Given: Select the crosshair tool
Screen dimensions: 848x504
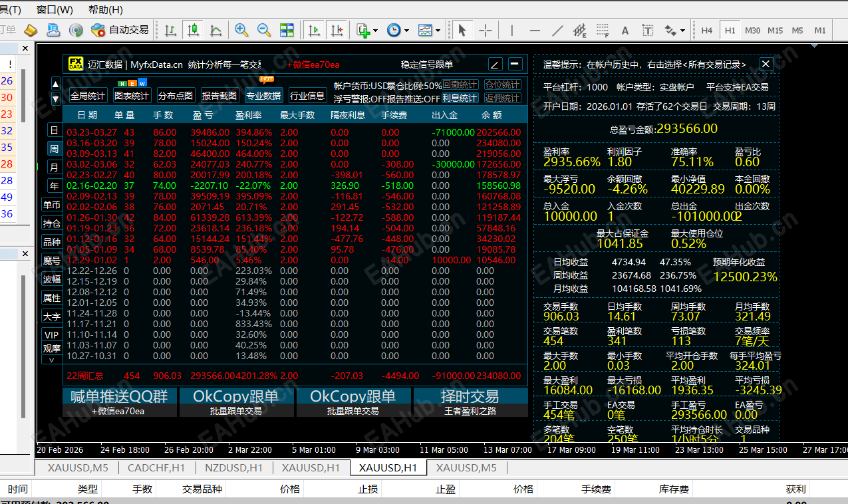Looking at the screenshot, I should pos(486,30).
